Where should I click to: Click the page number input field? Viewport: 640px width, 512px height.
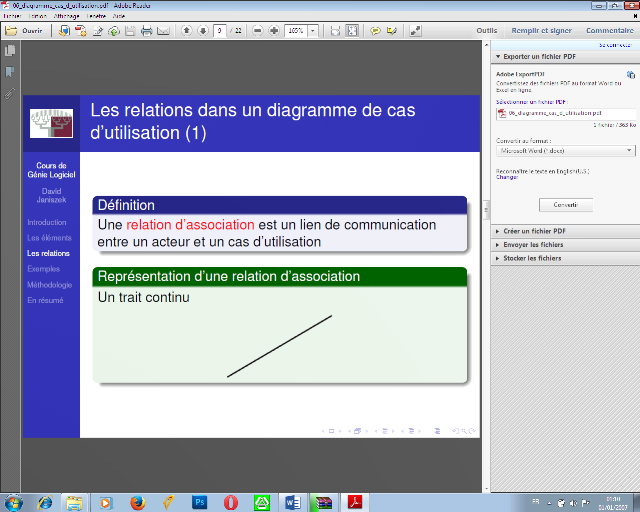pyautogui.click(x=219, y=31)
